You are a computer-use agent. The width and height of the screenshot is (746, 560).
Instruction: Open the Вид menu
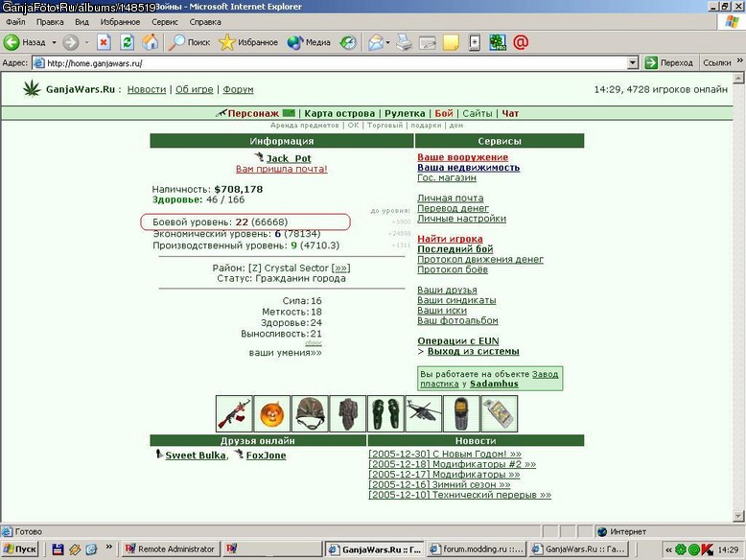point(82,22)
